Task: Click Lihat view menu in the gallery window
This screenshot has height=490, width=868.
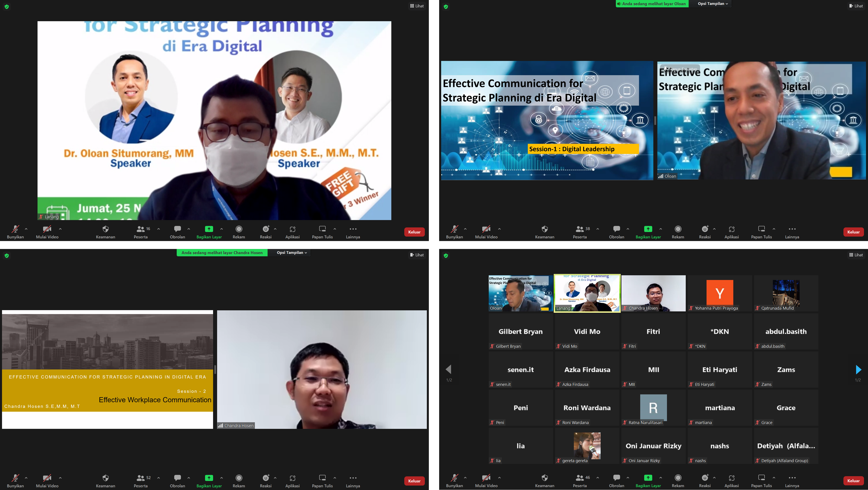Action: (856, 255)
